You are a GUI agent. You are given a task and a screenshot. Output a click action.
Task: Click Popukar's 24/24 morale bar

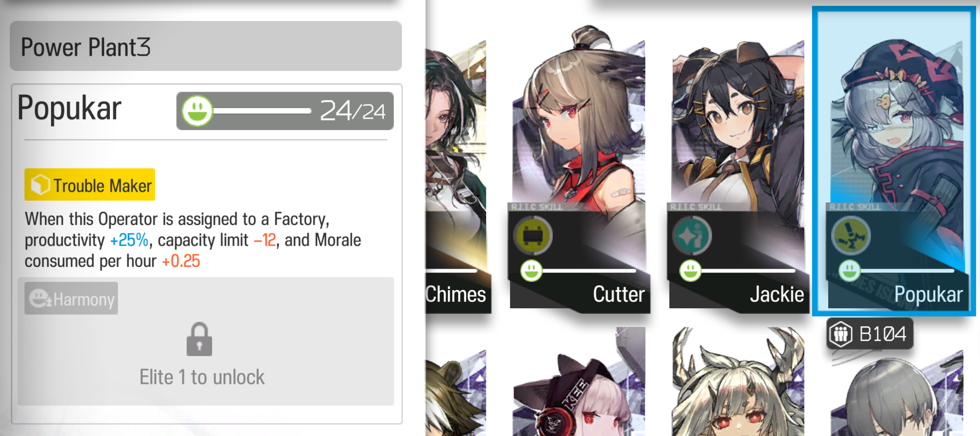pyautogui.click(x=285, y=111)
